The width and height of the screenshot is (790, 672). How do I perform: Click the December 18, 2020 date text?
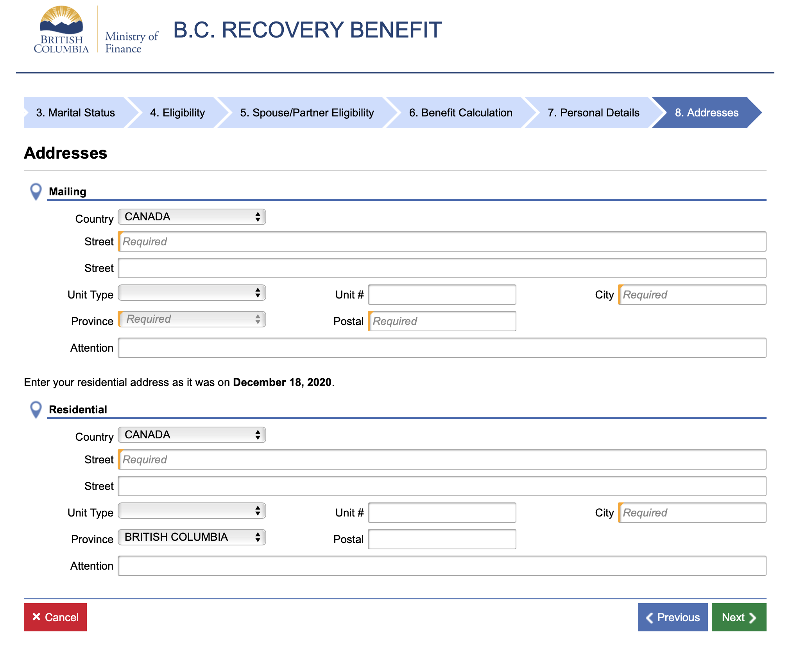(282, 382)
